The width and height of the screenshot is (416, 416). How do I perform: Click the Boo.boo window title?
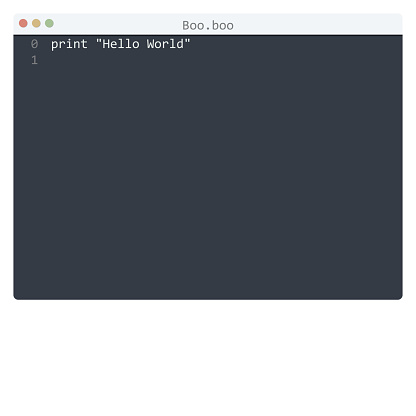pos(208,26)
